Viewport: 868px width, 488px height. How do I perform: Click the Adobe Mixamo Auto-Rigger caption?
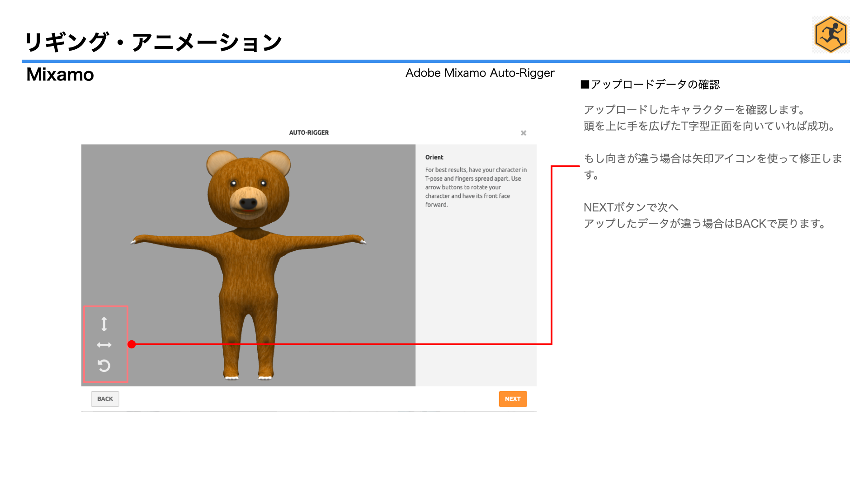tap(480, 73)
